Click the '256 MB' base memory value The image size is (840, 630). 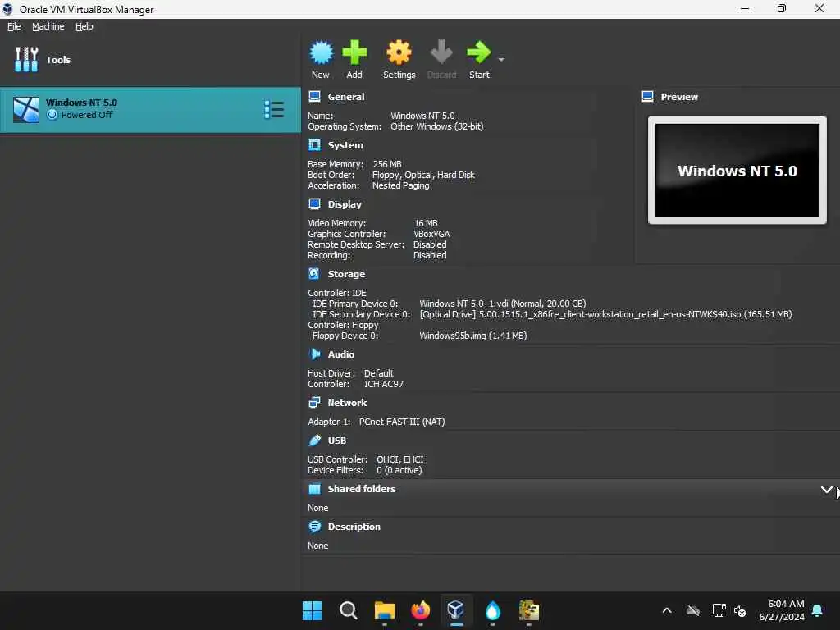pos(387,164)
